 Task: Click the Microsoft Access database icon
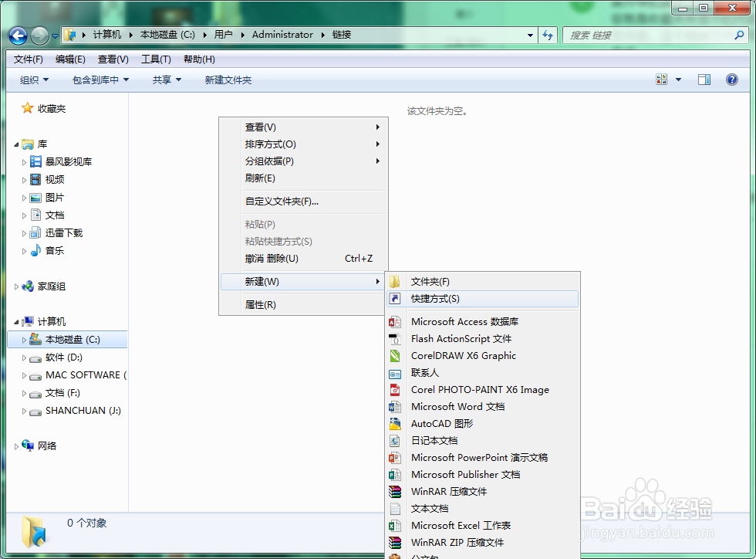tap(395, 322)
